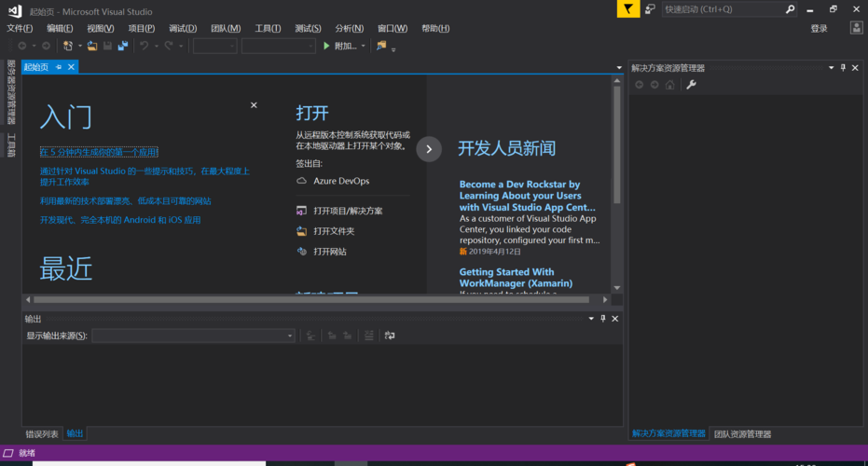
Task: Open Become a Dev Rockstar news article
Action: click(x=527, y=196)
